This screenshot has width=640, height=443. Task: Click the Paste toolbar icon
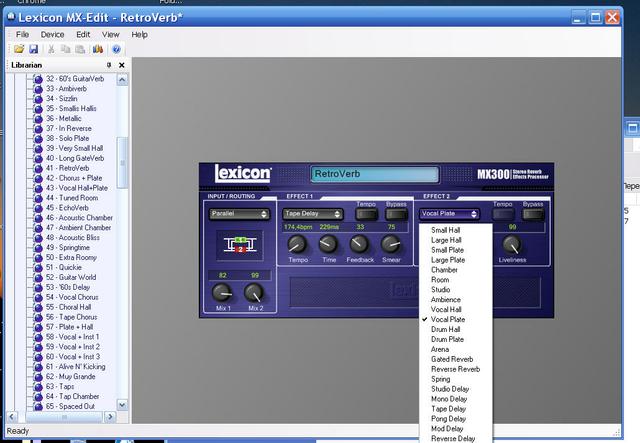80,49
